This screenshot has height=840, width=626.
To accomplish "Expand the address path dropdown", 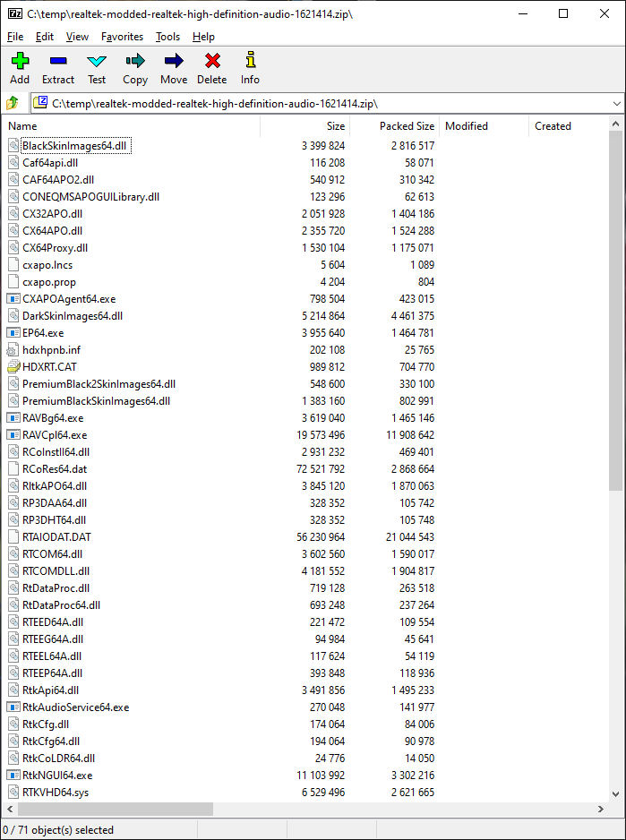I will click(x=616, y=103).
